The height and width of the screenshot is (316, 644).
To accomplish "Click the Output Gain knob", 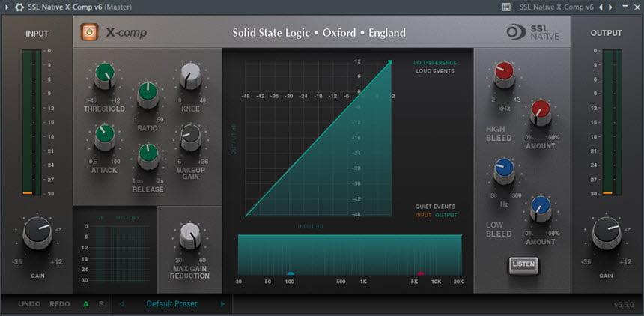I will click(607, 234).
